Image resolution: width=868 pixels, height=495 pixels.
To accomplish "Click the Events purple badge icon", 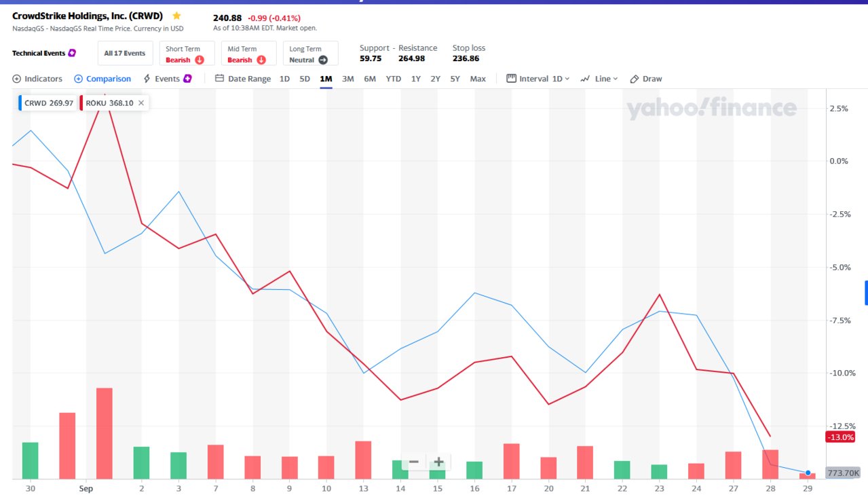I will [188, 79].
